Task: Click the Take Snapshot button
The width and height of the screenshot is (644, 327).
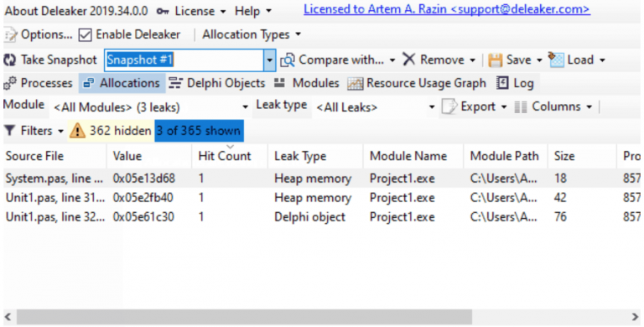Action: 50,60
